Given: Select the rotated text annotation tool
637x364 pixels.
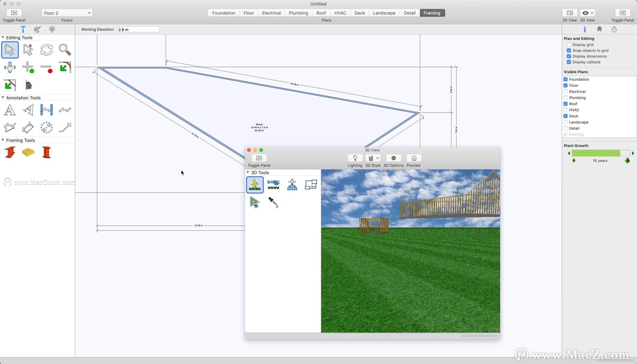Looking at the screenshot, I should point(28,110).
